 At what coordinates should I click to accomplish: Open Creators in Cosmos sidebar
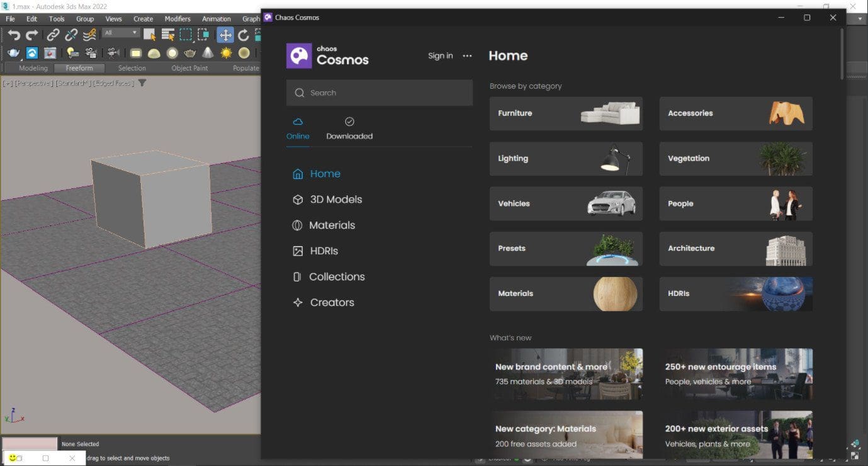tap(324, 302)
